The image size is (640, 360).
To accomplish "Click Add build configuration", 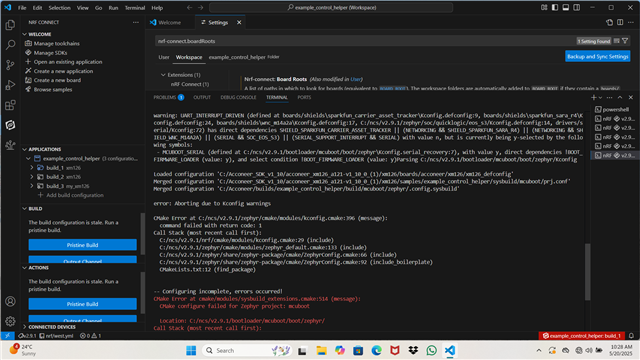I will click(75, 195).
